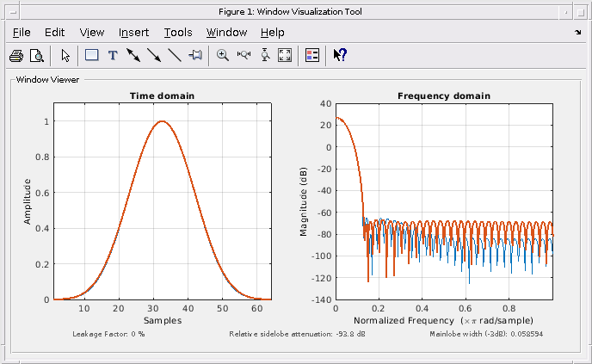
Task: Select the single arrow annotation tool
Action: (154, 56)
